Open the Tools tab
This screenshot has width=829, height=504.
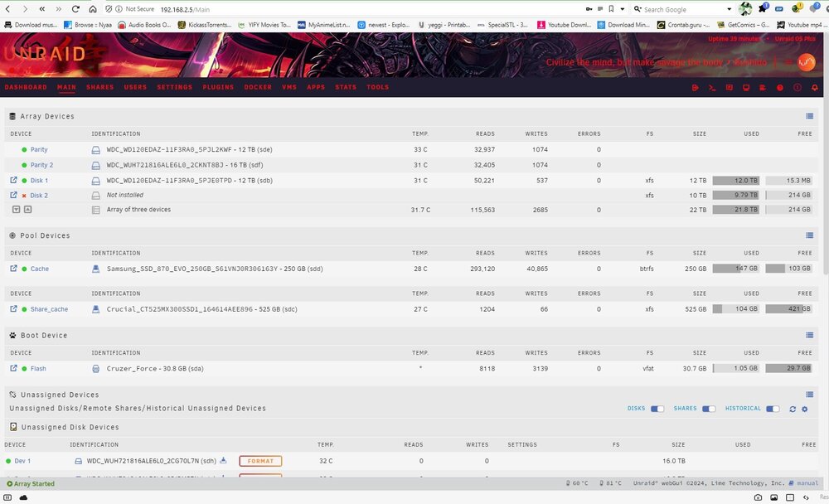coord(377,87)
